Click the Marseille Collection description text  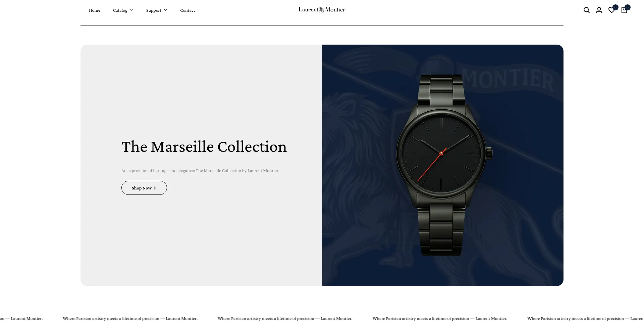pos(200,171)
